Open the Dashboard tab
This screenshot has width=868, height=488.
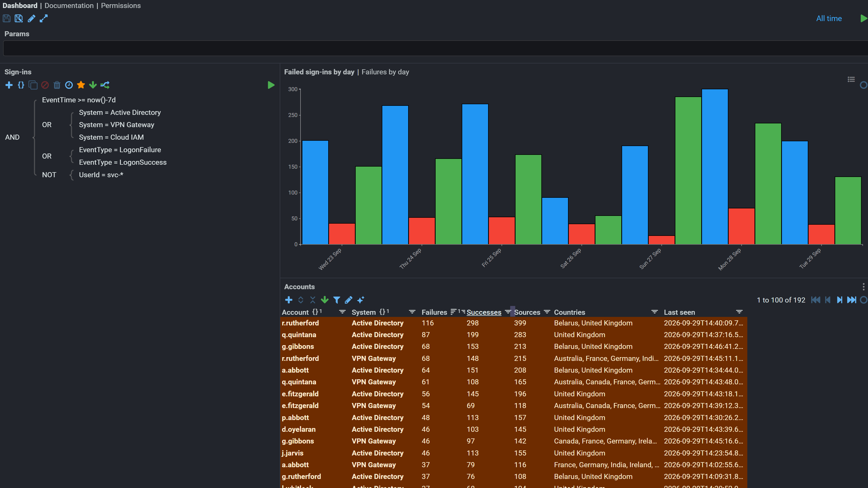click(x=20, y=6)
